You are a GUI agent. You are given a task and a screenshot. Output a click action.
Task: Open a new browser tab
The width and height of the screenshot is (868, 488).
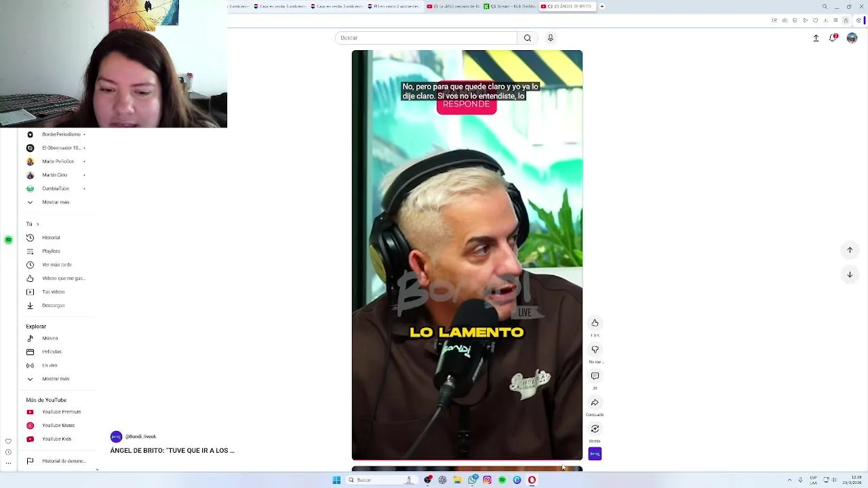coord(602,6)
